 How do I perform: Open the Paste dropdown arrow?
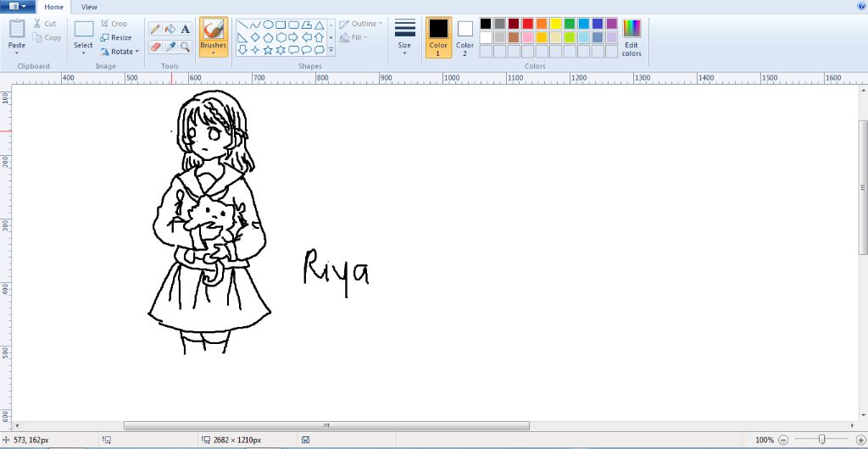pyautogui.click(x=17, y=53)
